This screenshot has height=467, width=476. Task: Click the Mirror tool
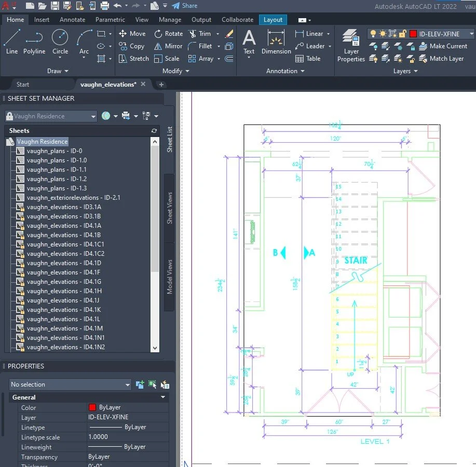(x=168, y=46)
